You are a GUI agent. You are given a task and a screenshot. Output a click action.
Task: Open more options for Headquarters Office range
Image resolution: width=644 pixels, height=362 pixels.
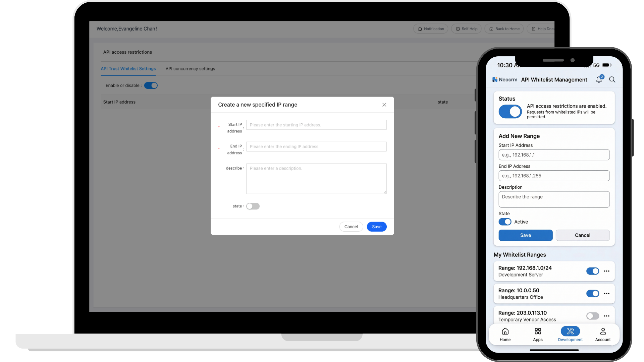tap(606, 294)
